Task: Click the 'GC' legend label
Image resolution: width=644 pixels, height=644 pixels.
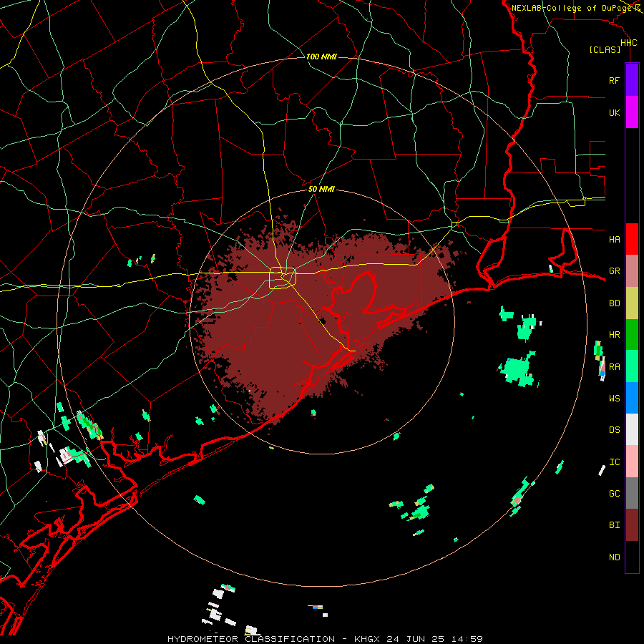Action: pos(614,493)
